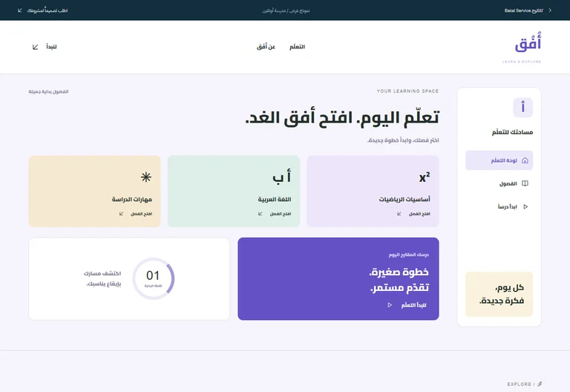Click the 01 circular progress ring
The width and height of the screenshot is (570, 392).
coord(153,279)
